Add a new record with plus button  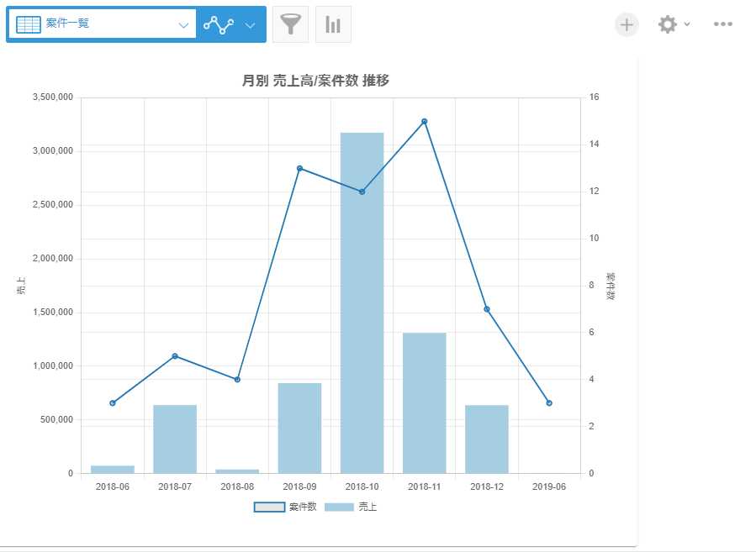tap(626, 24)
